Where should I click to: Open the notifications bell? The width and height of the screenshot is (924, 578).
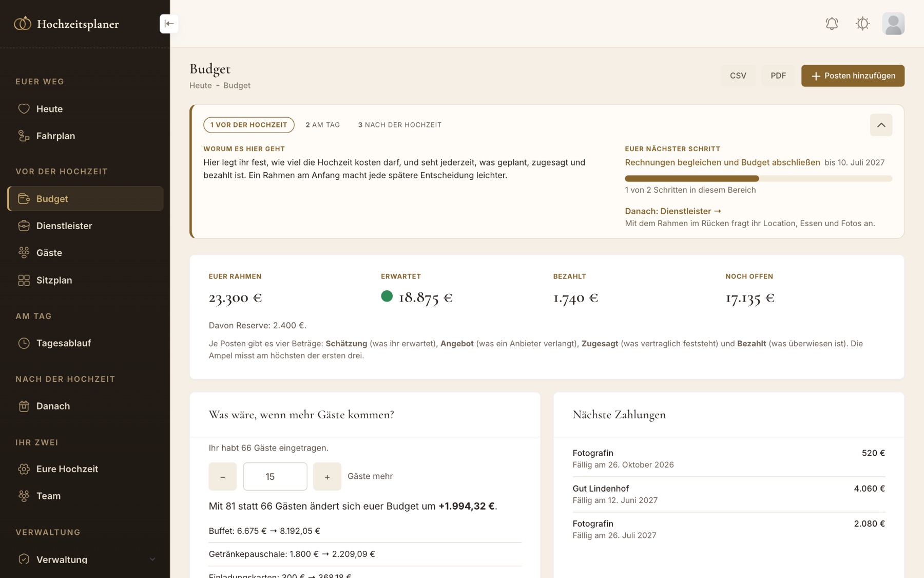(x=832, y=24)
